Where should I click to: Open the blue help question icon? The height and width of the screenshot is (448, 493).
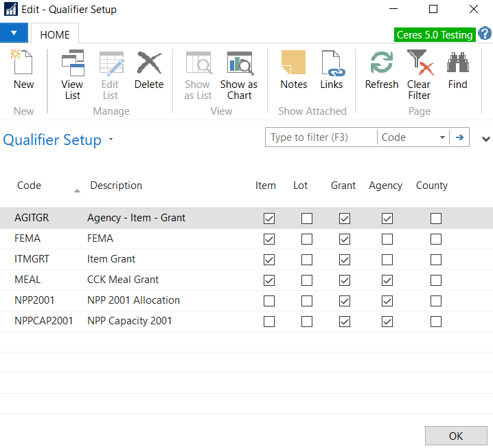(485, 34)
